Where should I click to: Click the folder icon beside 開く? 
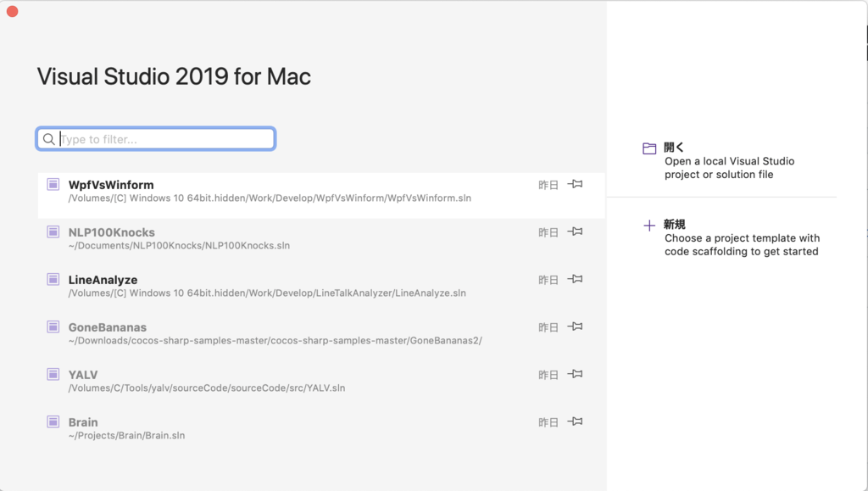point(649,148)
